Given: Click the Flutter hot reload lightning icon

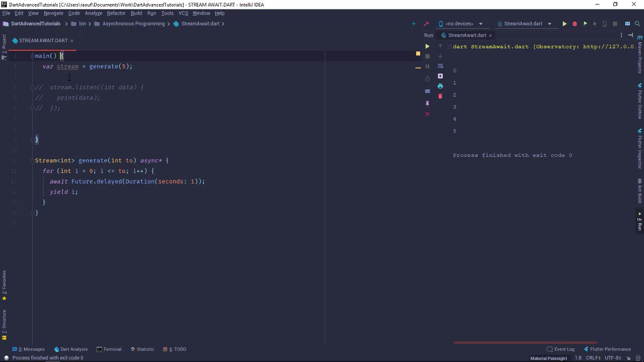Looking at the screenshot, I should pos(595,24).
